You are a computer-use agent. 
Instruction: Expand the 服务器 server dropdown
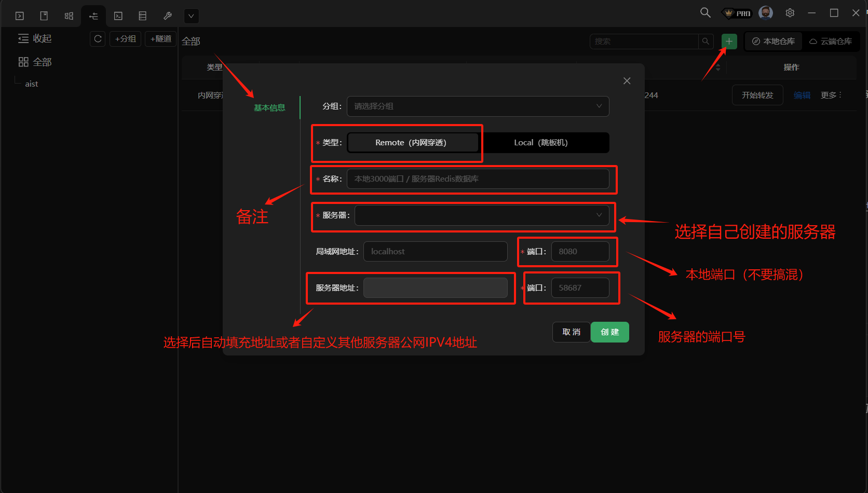tap(481, 215)
